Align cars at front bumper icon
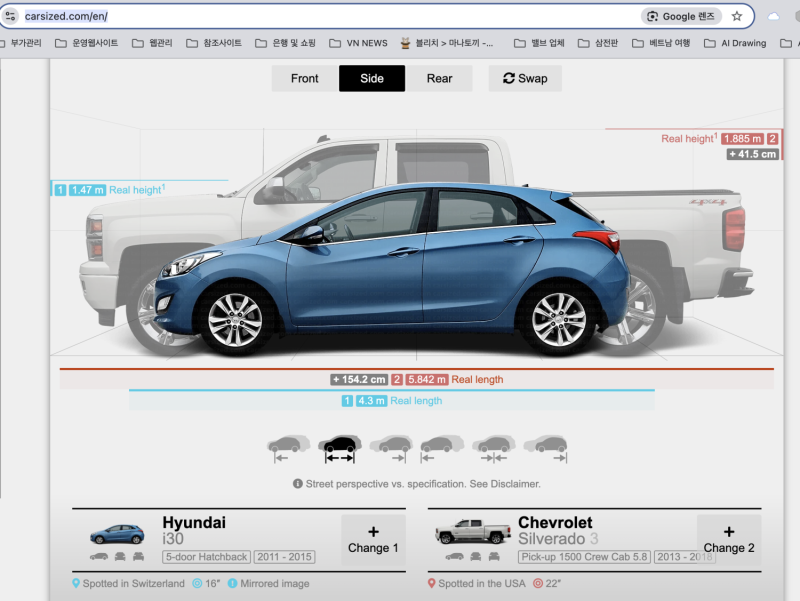The height and width of the screenshot is (601, 800). 442,448
